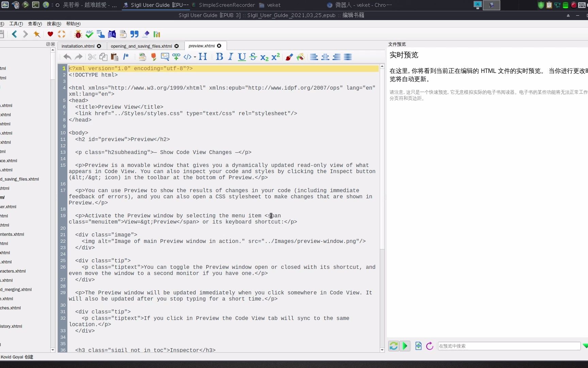Align text left

(314, 57)
